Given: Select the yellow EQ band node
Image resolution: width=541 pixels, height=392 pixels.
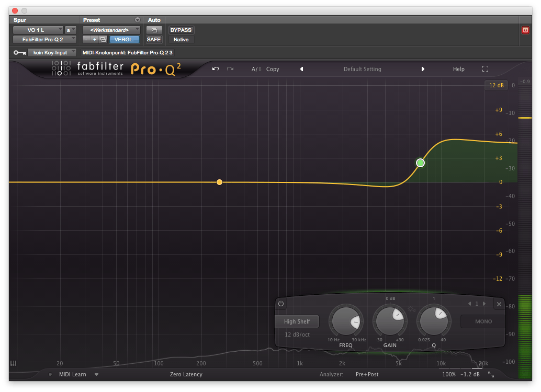Looking at the screenshot, I should pos(219,182).
